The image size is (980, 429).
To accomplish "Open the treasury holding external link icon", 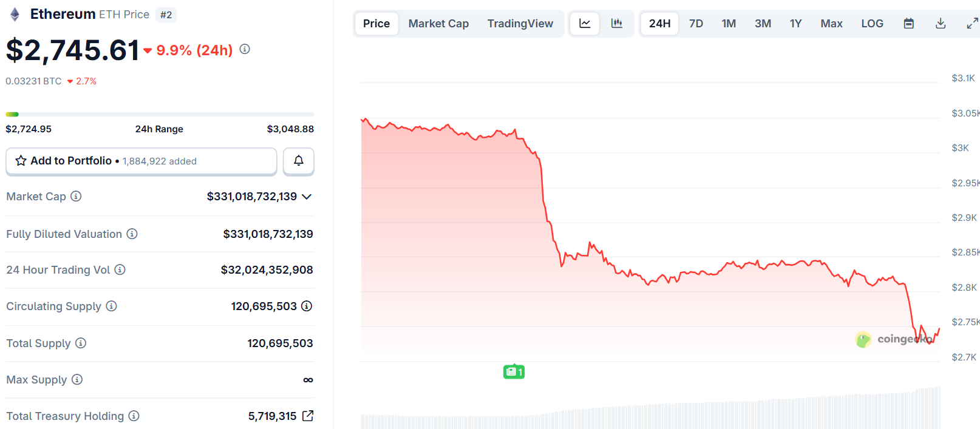I will (x=308, y=416).
